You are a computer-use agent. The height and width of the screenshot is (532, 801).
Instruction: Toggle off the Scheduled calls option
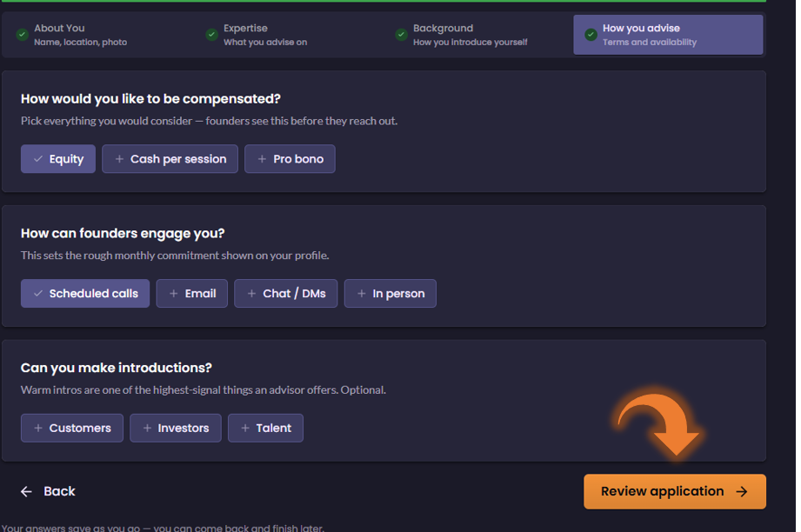click(x=85, y=294)
